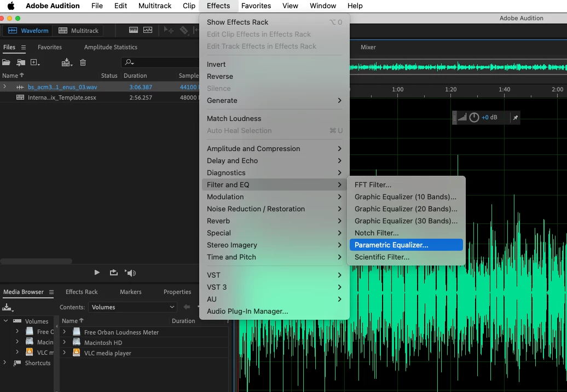The height and width of the screenshot is (392, 567).
Task: Open the Apple menu
Action: pos(11,6)
